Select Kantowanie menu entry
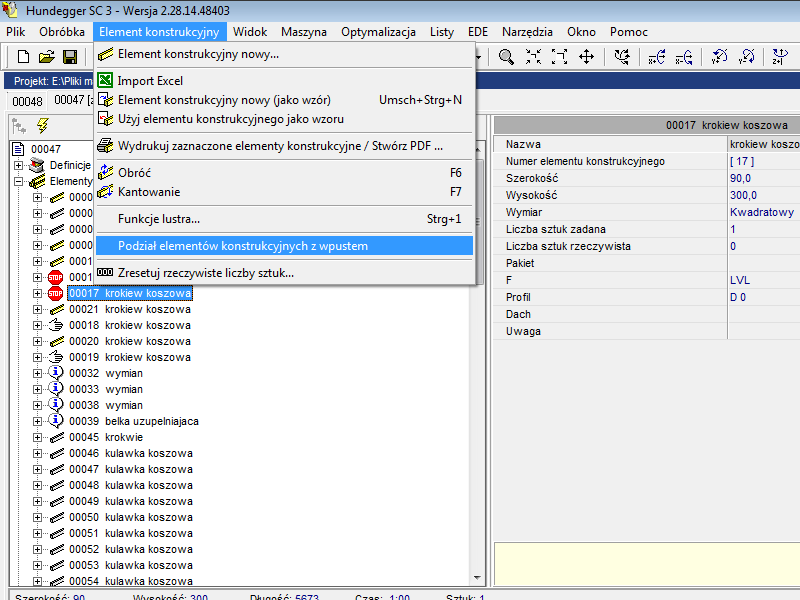800x600 pixels. [x=149, y=191]
